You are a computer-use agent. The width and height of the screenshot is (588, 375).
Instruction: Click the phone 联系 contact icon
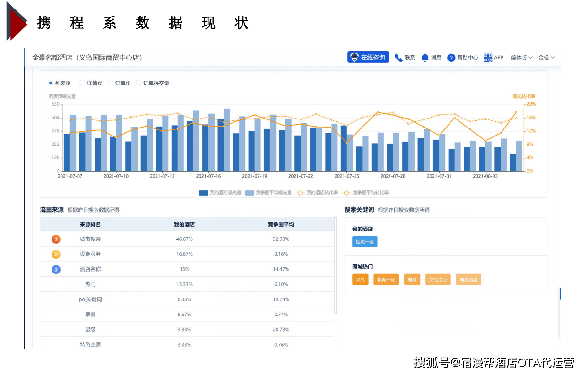tap(398, 58)
